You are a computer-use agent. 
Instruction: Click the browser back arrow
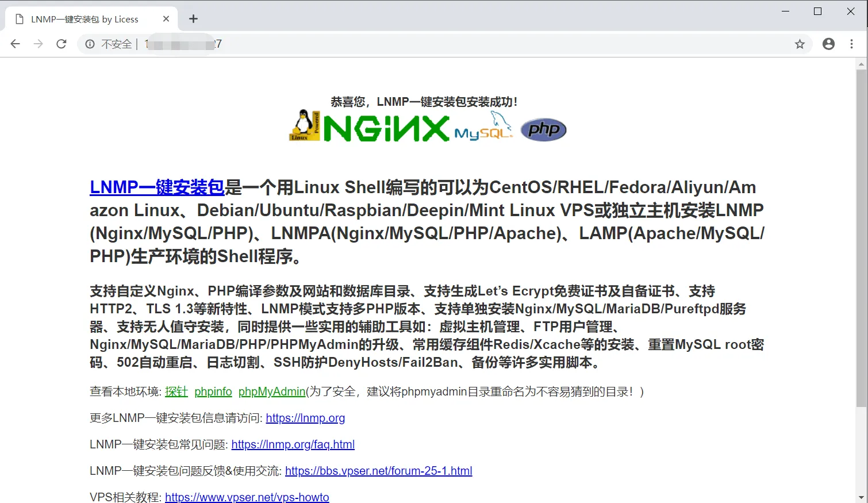16,44
